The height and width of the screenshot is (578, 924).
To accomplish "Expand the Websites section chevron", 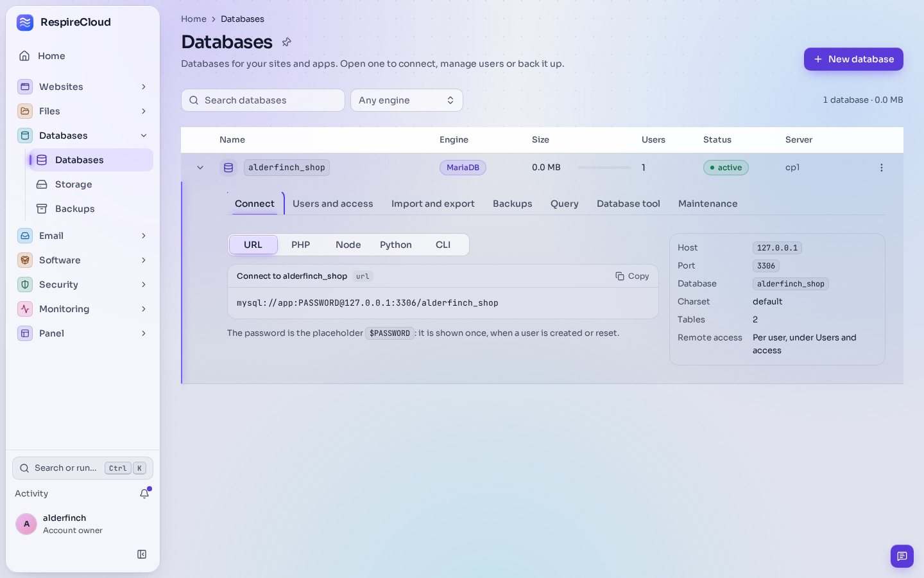I will (144, 87).
